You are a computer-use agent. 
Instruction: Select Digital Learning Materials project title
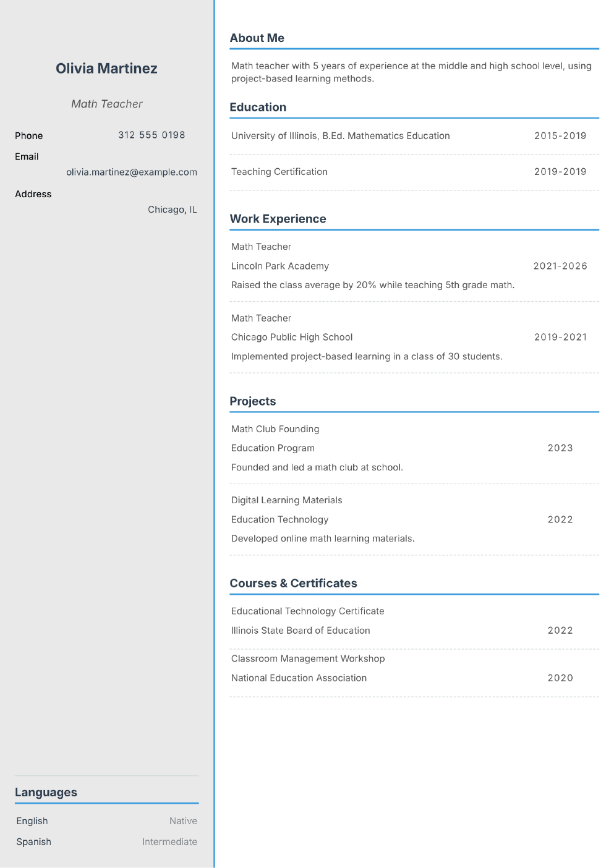click(x=286, y=500)
